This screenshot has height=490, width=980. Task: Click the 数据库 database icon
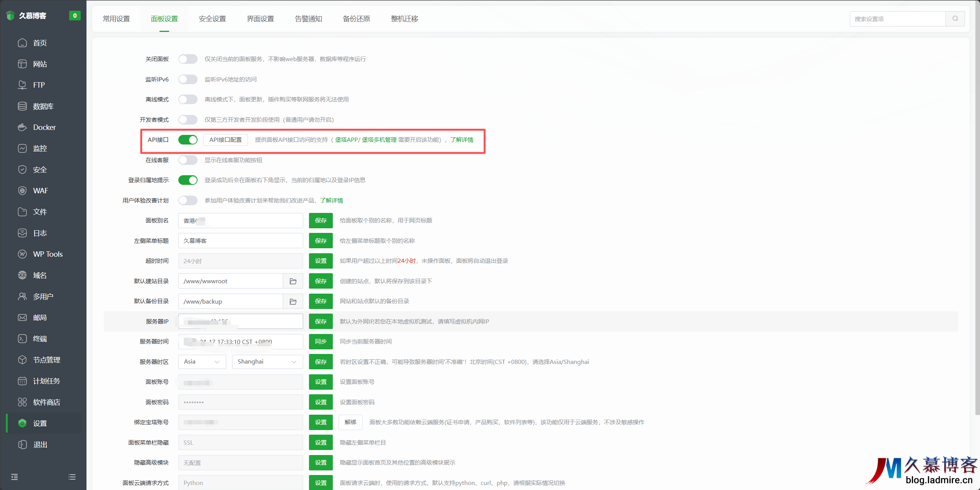[22, 106]
